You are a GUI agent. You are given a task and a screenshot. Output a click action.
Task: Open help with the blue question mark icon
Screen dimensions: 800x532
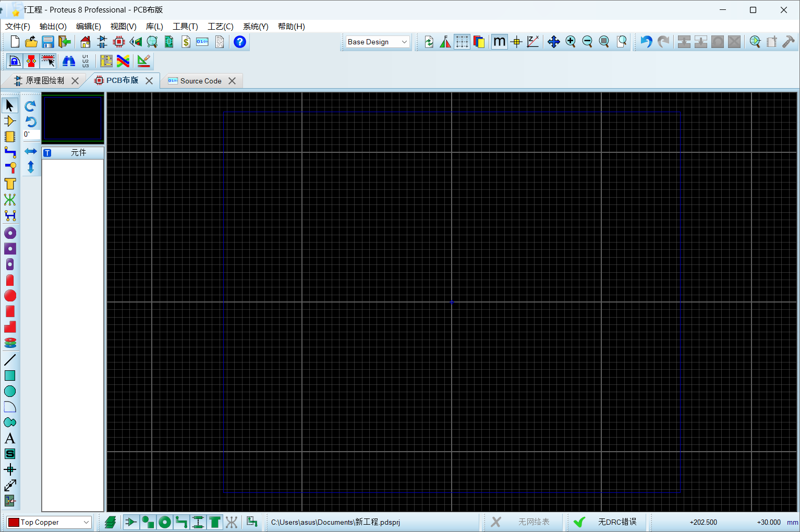[x=240, y=42]
